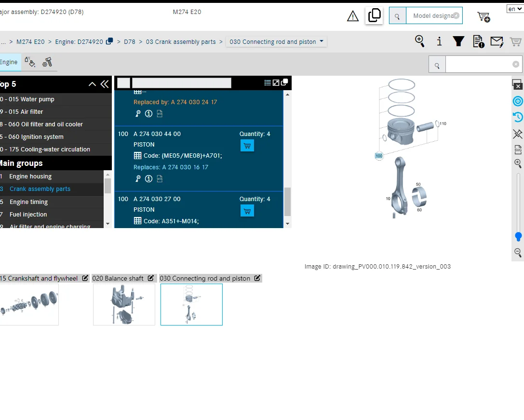
Task: Close the drawing panel icon
Action: tap(517, 84)
